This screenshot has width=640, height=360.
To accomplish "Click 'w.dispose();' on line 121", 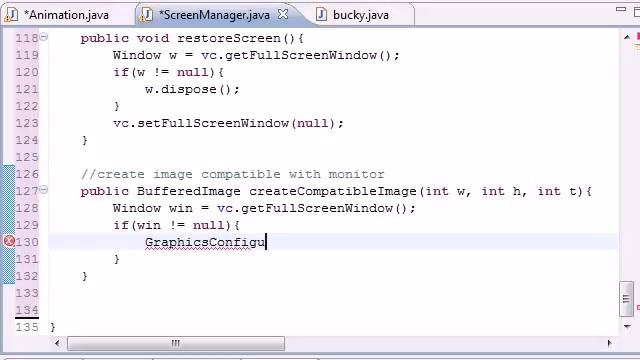I will (192, 89).
